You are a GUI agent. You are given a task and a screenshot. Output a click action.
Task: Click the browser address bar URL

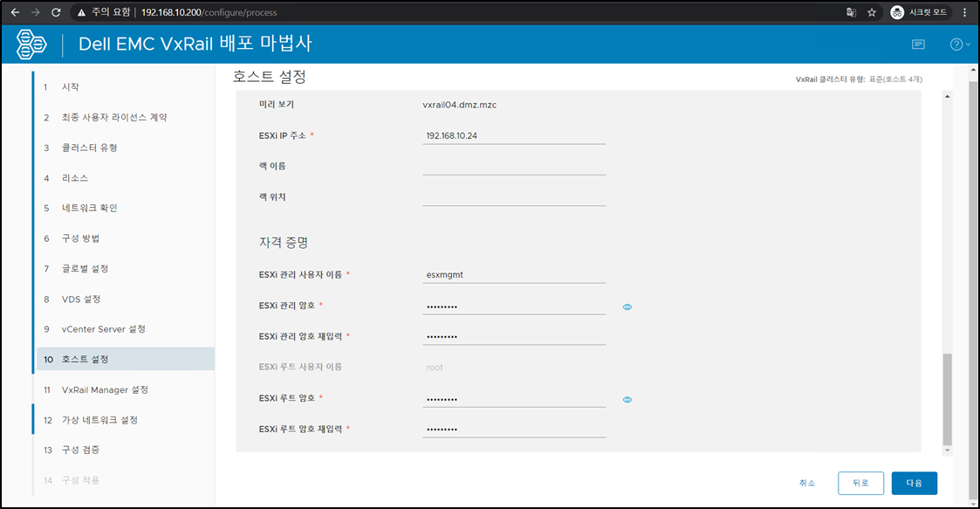(209, 12)
